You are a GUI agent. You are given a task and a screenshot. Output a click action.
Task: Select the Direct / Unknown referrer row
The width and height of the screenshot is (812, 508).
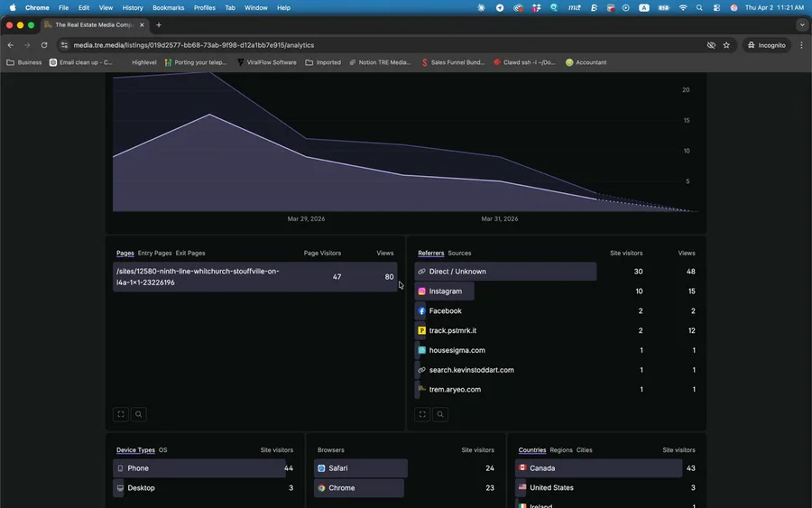point(556,272)
